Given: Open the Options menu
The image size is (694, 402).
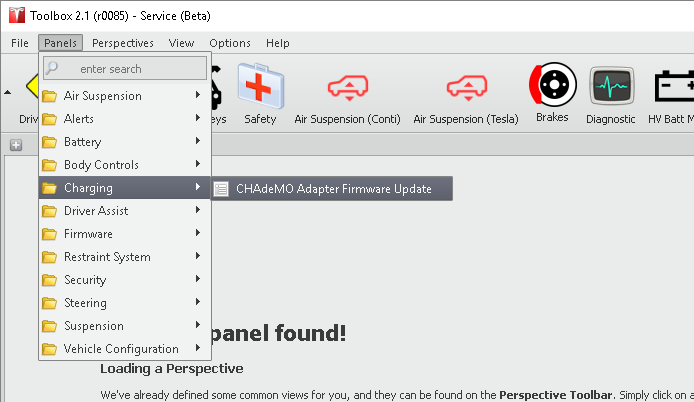Looking at the screenshot, I should (230, 43).
